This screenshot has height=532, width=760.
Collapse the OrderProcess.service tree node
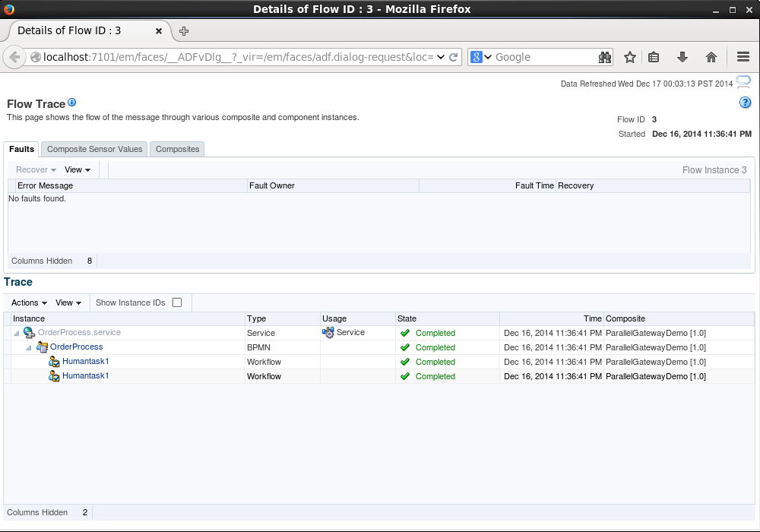click(15, 332)
